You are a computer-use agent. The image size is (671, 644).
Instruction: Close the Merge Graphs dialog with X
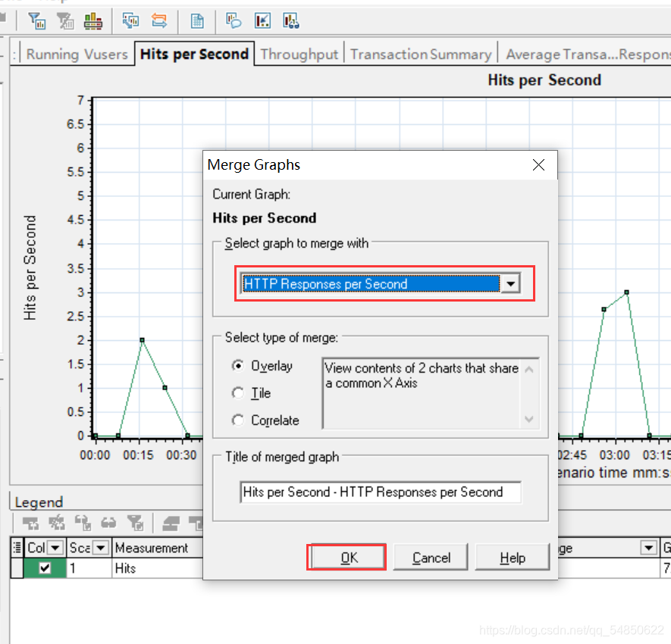click(x=538, y=164)
